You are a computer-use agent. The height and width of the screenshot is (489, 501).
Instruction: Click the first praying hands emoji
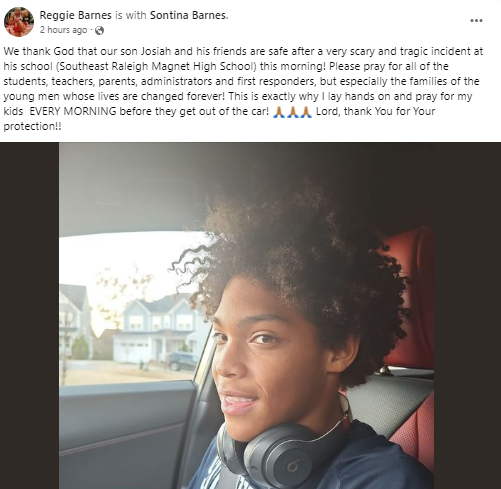(279, 112)
